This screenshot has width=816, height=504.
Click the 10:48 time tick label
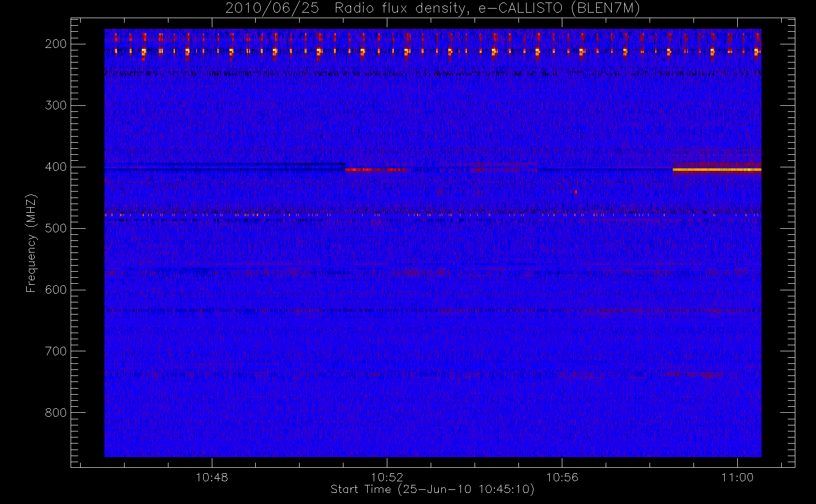tap(212, 477)
